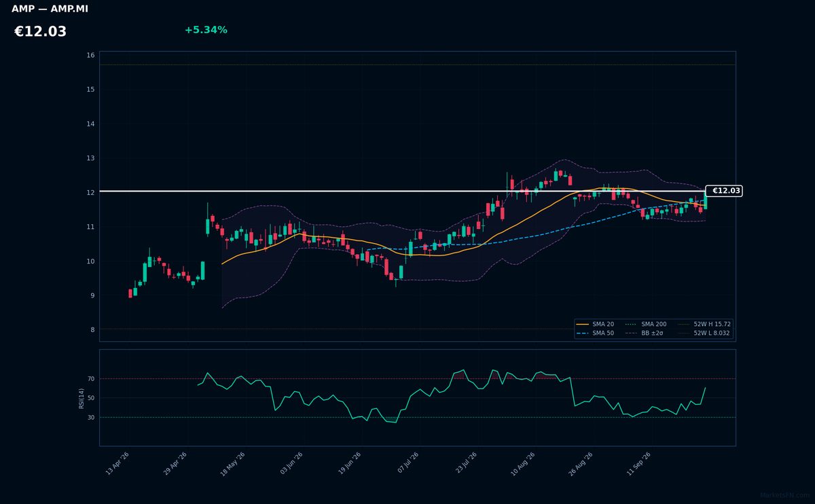Click the SMA 200 legend entry
This screenshot has height=504, width=815.
(646, 324)
